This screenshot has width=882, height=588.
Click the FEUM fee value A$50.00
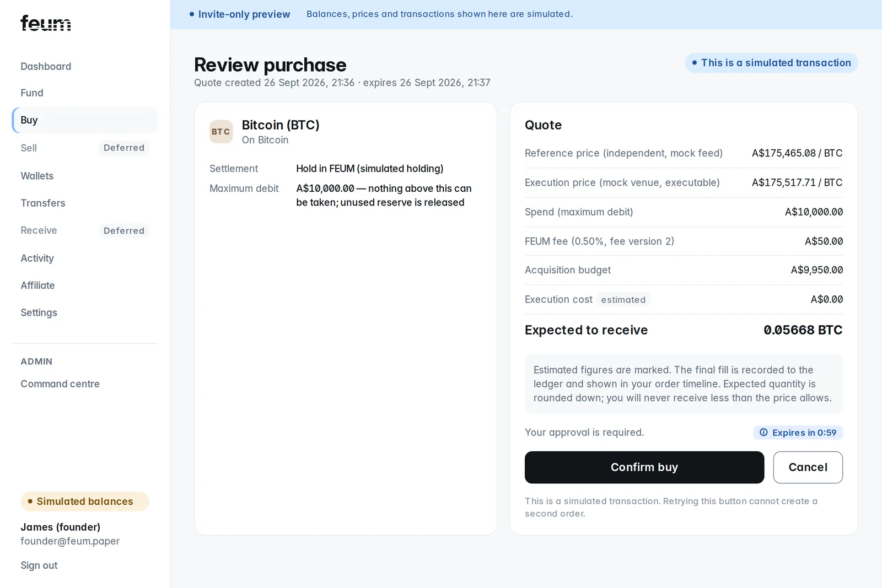(824, 241)
